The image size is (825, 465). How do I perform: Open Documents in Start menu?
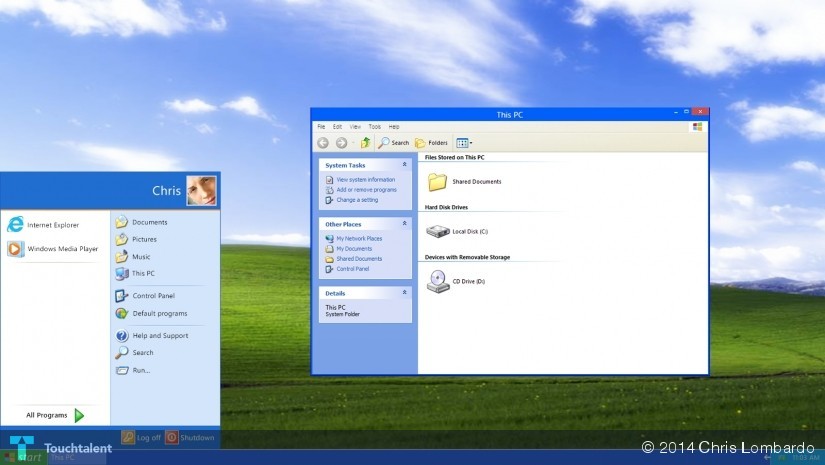tap(142, 222)
